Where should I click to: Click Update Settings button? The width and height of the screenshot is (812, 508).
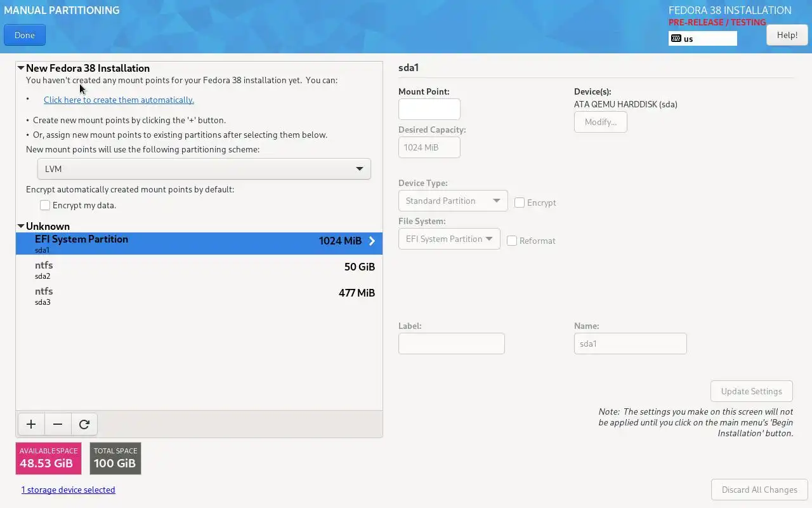pyautogui.click(x=752, y=391)
